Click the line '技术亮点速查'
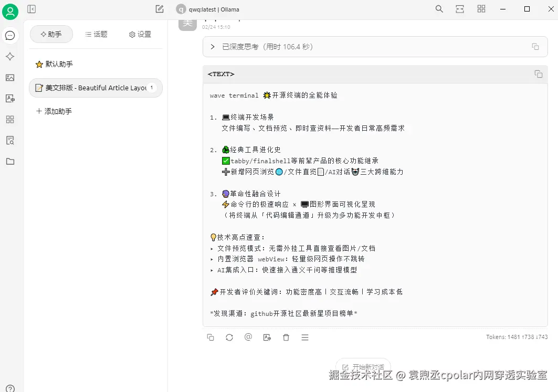Image resolution: width=558 pixels, height=392 pixels. click(237, 237)
